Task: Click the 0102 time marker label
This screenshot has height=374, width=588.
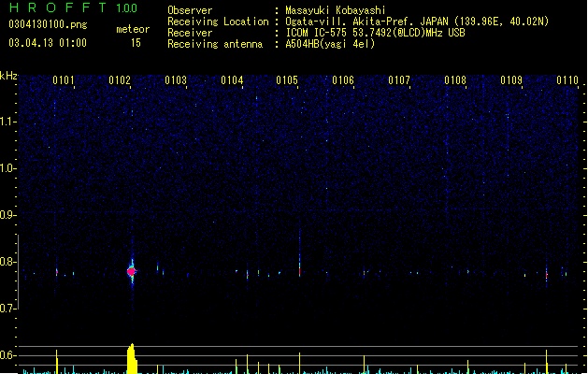Action: pos(120,80)
